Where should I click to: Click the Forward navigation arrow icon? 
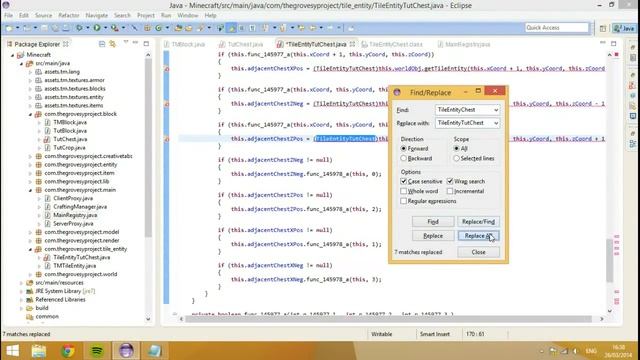[329, 28]
